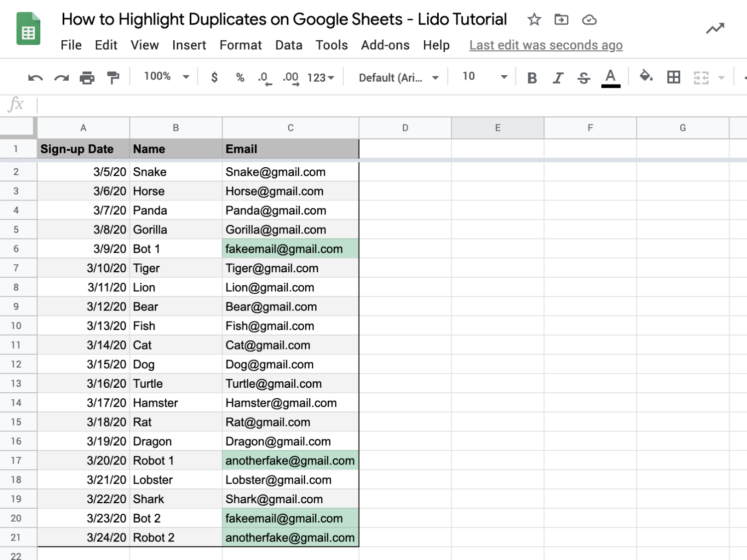The width and height of the screenshot is (747, 560).
Task: Open the fill color picker
Action: [x=646, y=77]
